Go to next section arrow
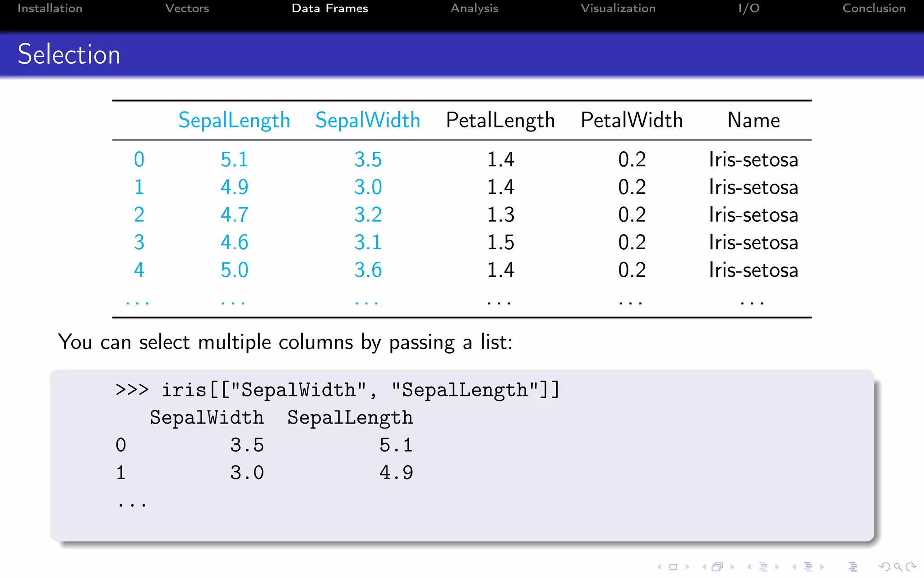 [822, 567]
